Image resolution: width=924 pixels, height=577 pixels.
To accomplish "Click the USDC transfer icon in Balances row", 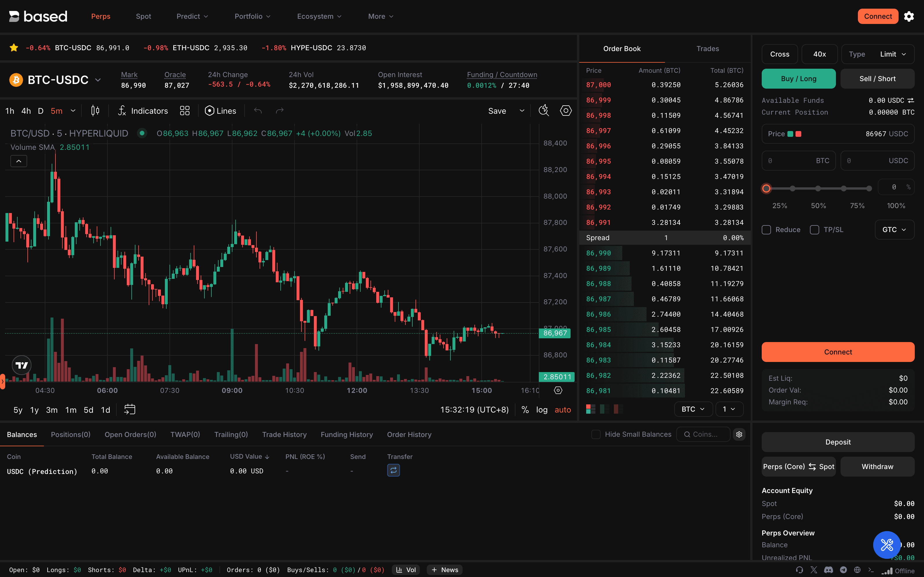I will point(394,470).
